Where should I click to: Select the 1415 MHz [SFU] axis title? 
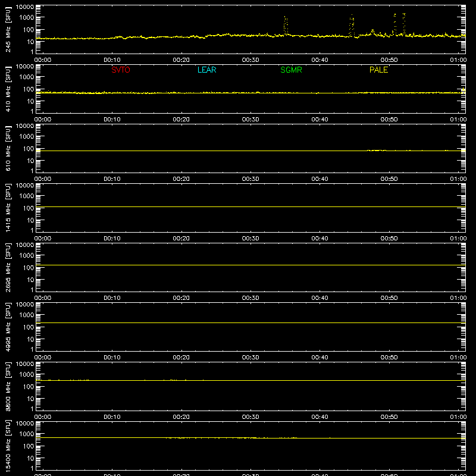8,208
